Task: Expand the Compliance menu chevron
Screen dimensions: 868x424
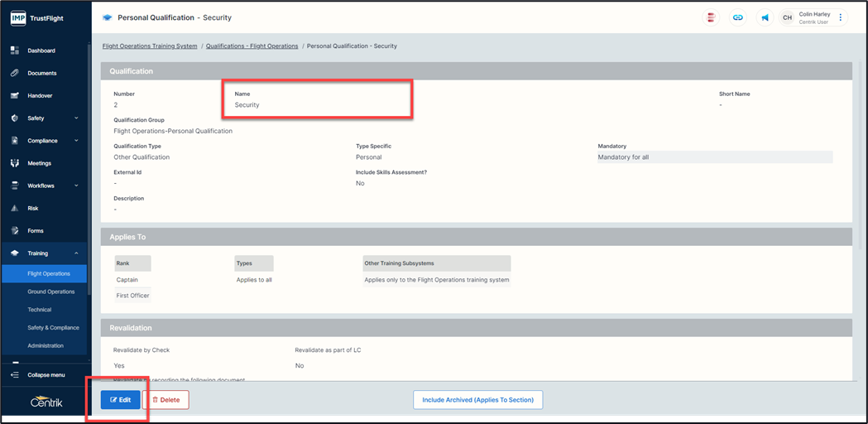Action: (76, 141)
